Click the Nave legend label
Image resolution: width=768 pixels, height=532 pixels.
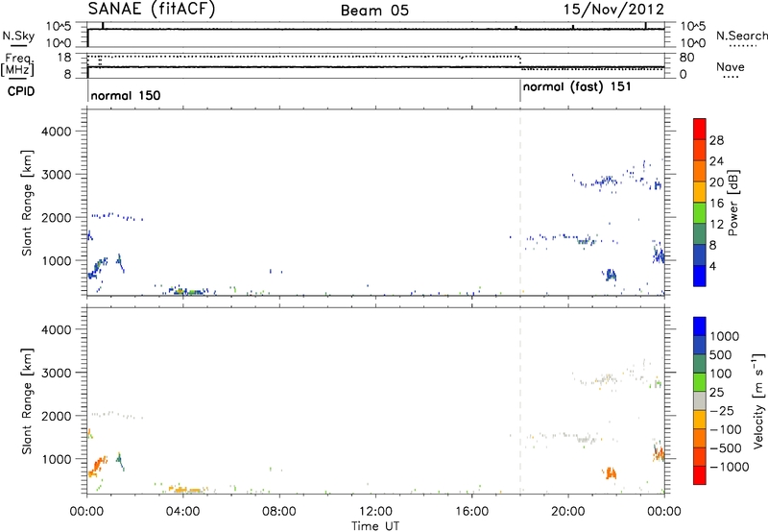click(x=730, y=67)
